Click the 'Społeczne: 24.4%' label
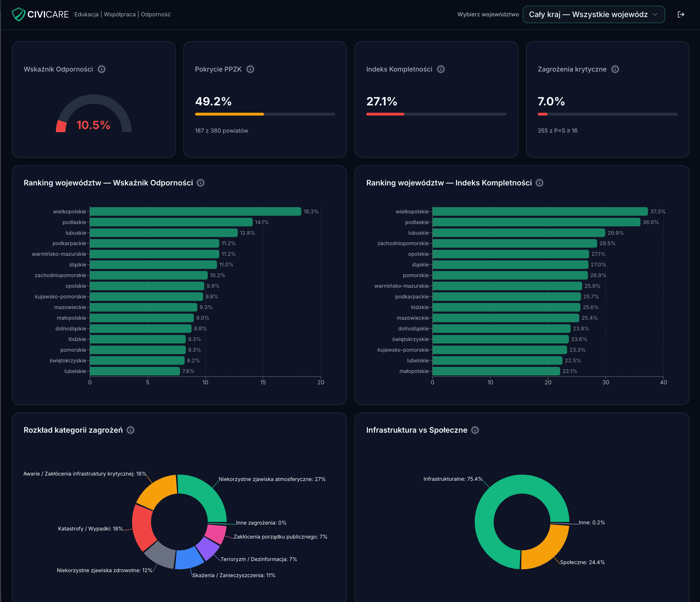Image resolution: width=700 pixels, height=602 pixels. click(x=583, y=562)
